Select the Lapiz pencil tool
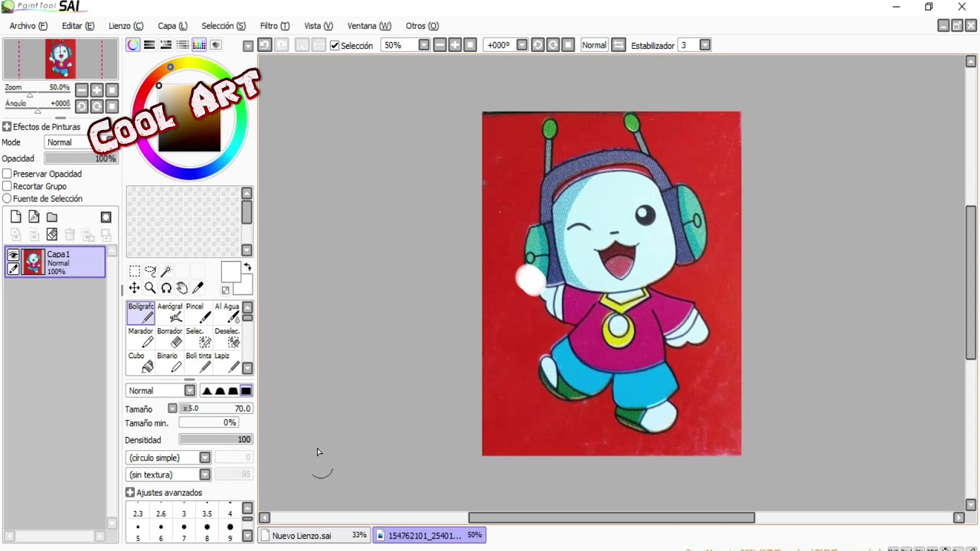This screenshot has width=980, height=551. (x=227, y=362)
